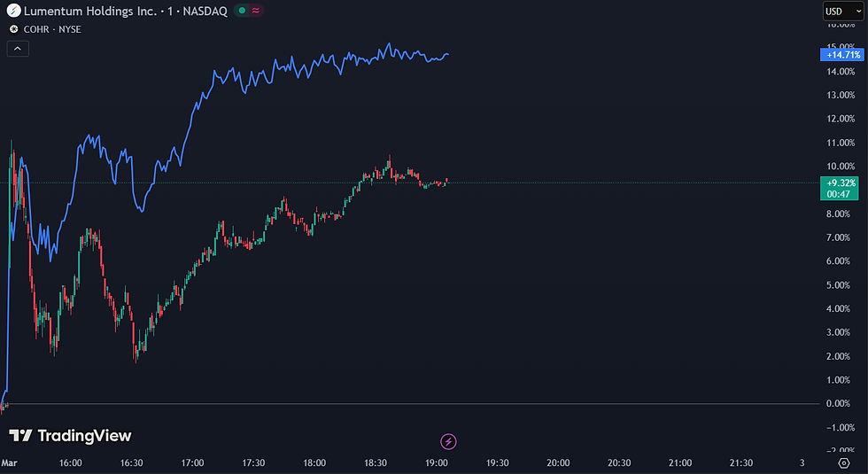Click the purple lightning bolt event marker
The image size is (868, 474).
pos(448,441)
